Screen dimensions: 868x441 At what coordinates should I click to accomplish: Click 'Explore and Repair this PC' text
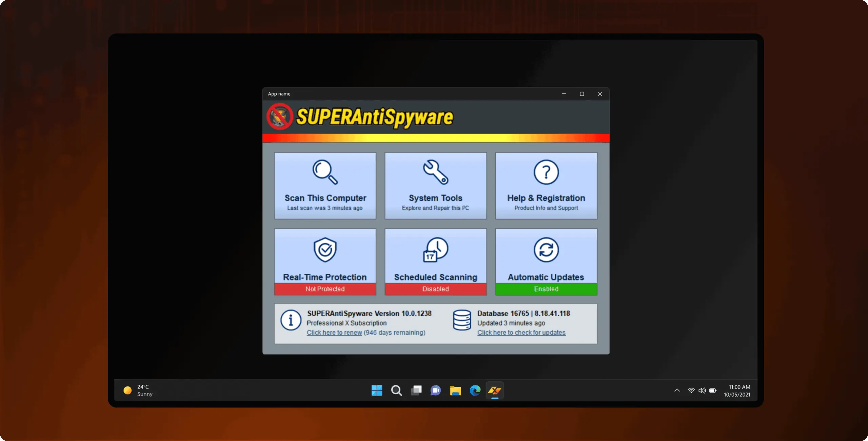435,208
